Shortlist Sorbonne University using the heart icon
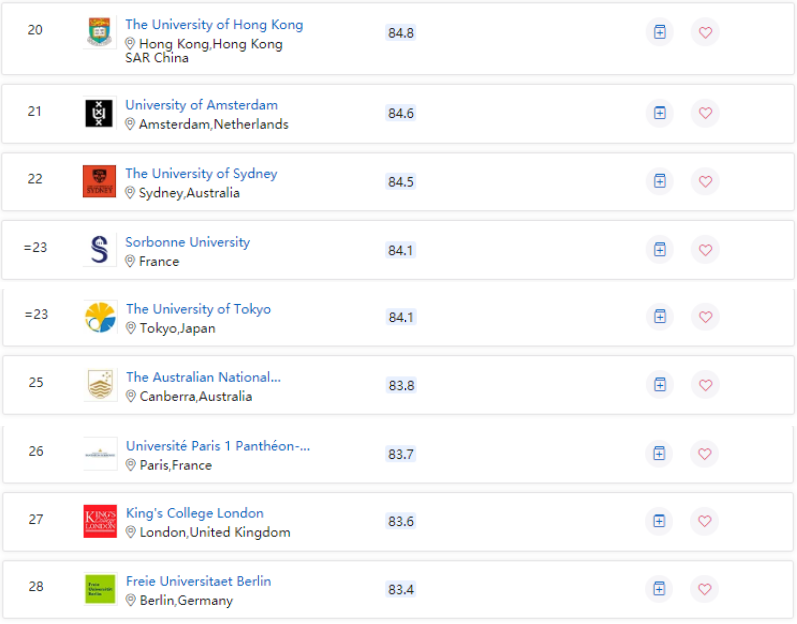The image size is (797, 624). coord(705,249)
